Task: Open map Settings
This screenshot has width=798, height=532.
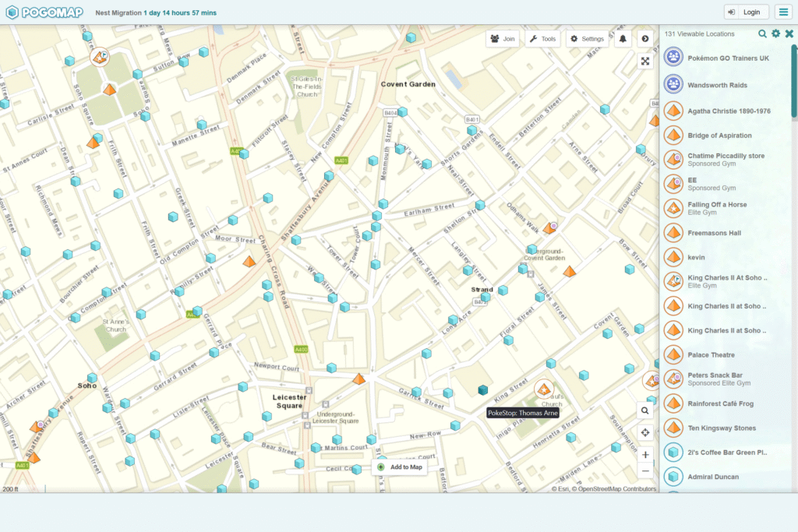Action: click(587, 39)
